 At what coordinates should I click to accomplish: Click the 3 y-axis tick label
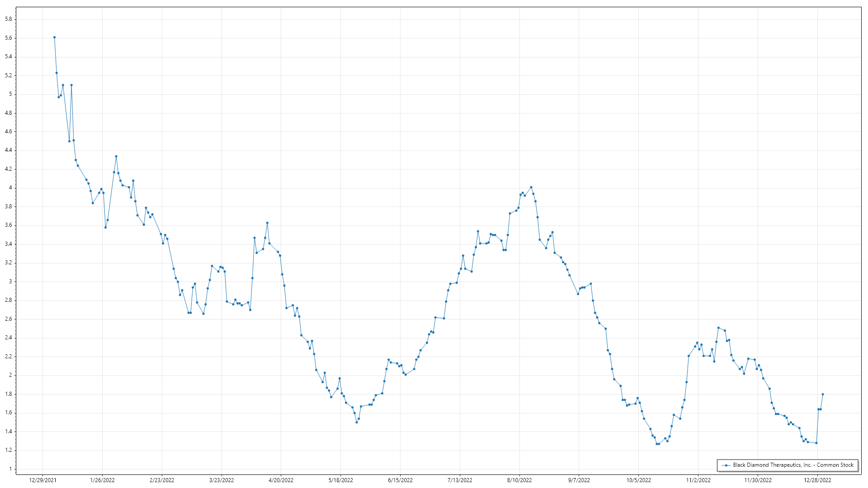tap(10, 282)
